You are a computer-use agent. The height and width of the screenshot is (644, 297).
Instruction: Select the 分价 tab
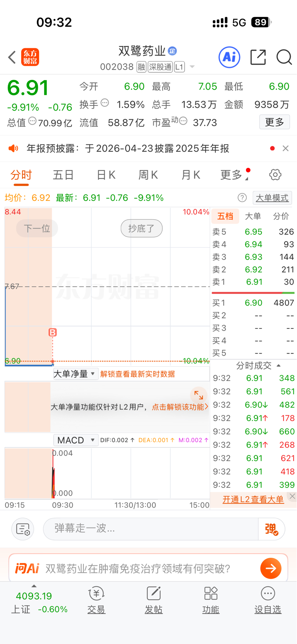281,216
